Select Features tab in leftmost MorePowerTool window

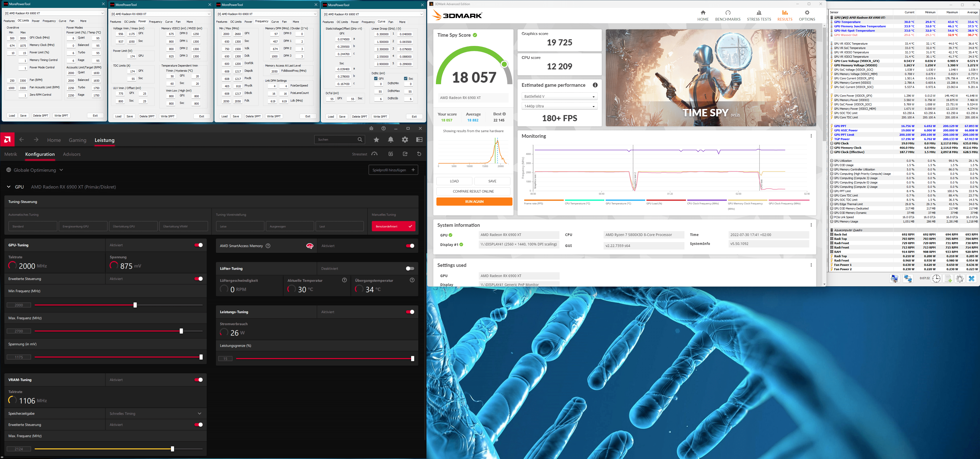point(9,21)
